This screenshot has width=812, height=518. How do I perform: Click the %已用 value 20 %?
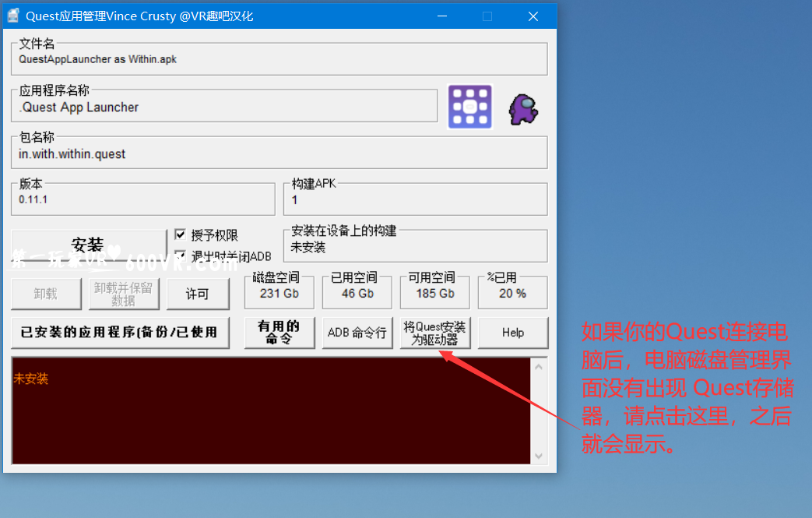pyautogui.click(x=513, y=293)
